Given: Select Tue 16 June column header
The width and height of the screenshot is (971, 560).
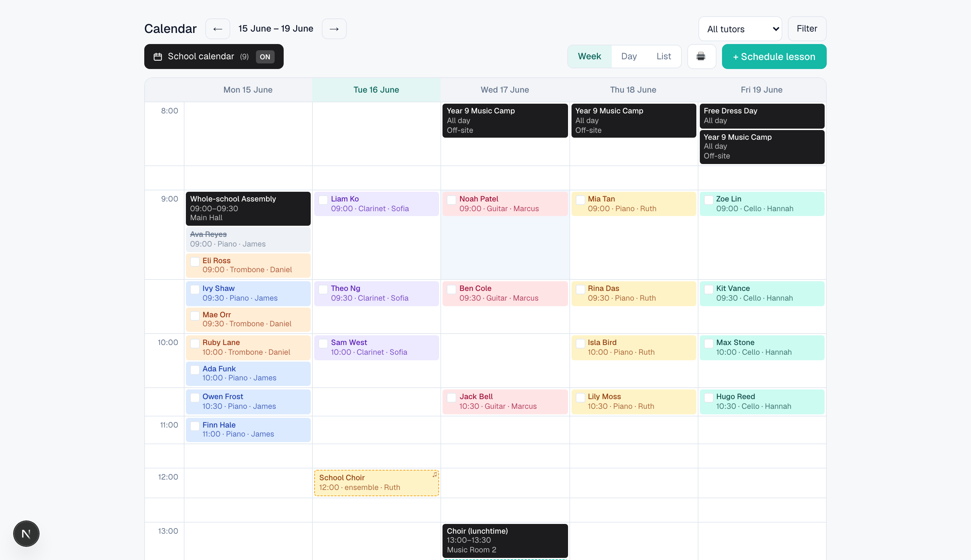Looking at the screenshot, I should coord(376,89).
